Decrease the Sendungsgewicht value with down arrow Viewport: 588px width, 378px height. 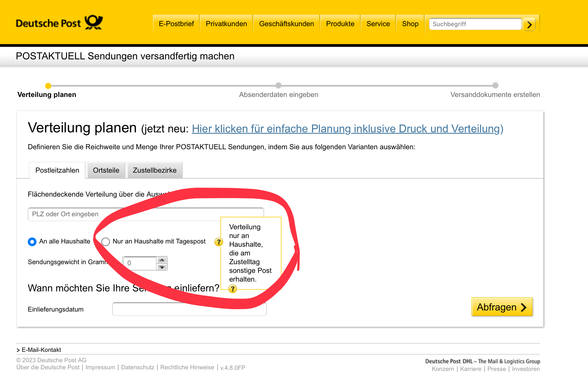[x=162, y=267]
